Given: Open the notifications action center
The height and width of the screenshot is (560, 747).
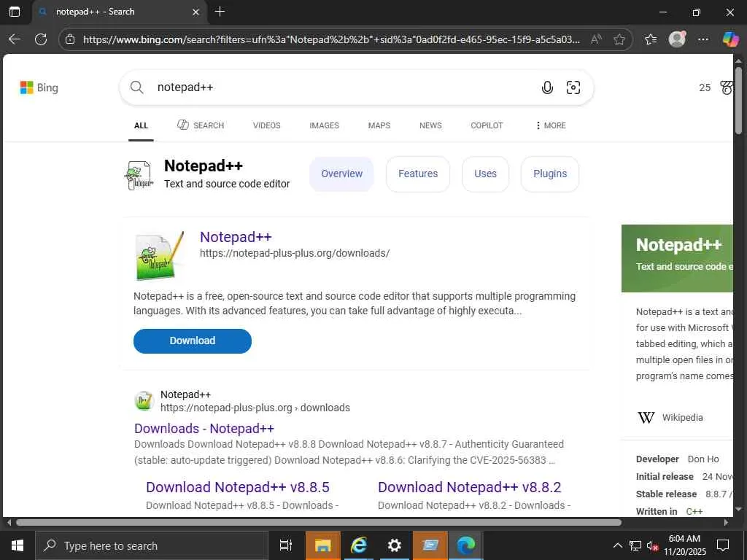Looking at the screenshot, I should [723, 545].
